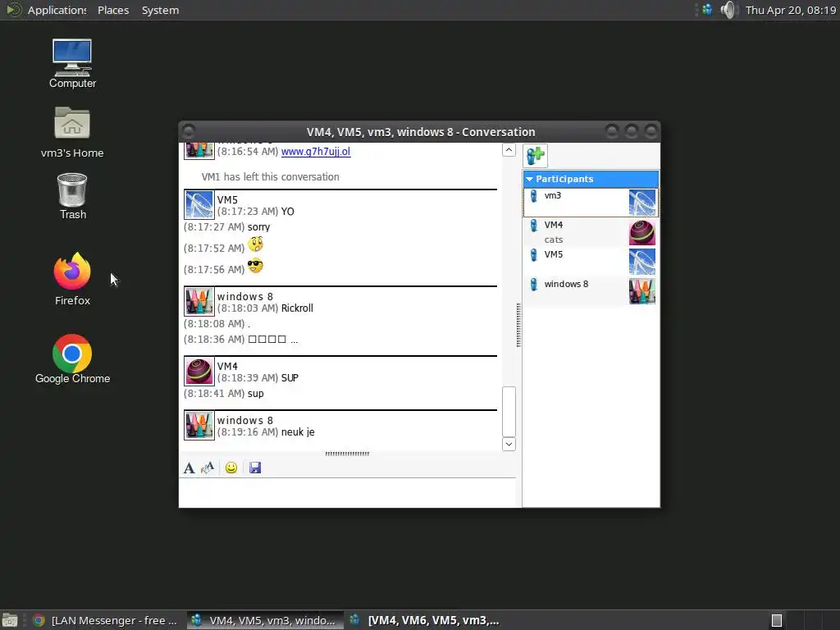Launch Google Chrome from the desktop

coord(72,359)
